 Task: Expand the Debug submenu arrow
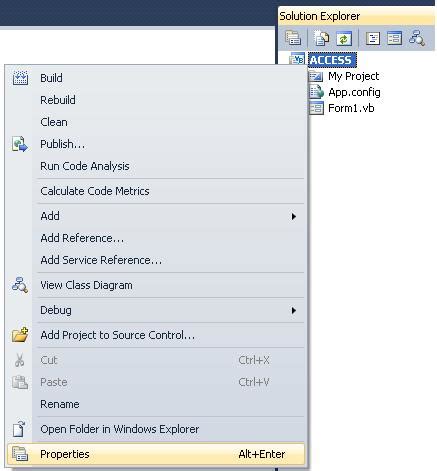[x=294, y=311]
